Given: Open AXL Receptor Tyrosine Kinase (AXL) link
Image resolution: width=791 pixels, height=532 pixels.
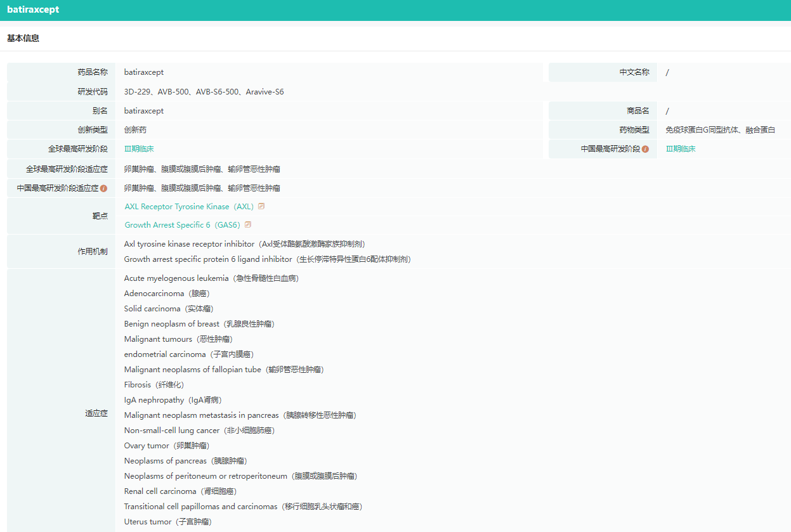Looking at the screenshot, I should (x=189, y=207).
